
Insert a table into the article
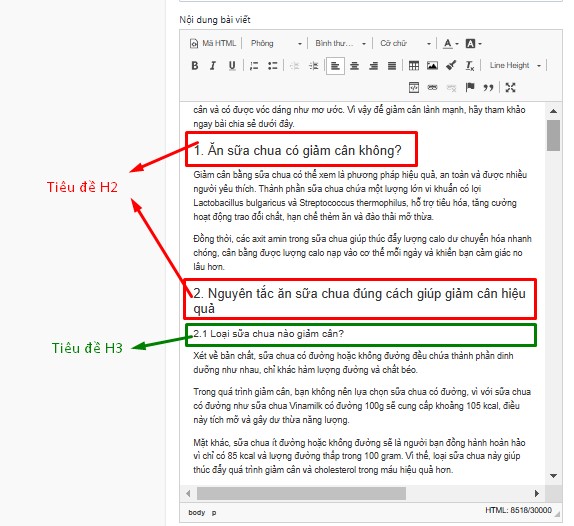pyautogui.click(x=414, y=66)
